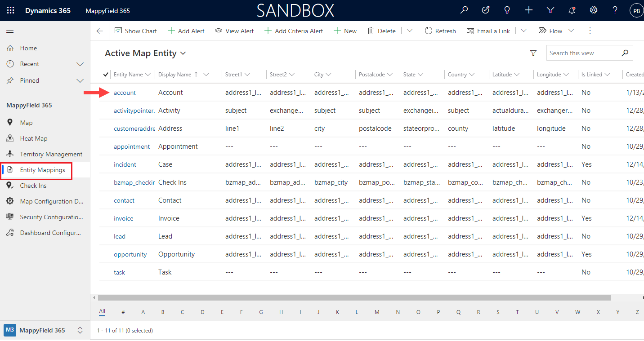Image resolution: width=644 pixels, height=341 pixels.
Task: Click the more commands vertical ellipsis
Action: pos(590,31)
